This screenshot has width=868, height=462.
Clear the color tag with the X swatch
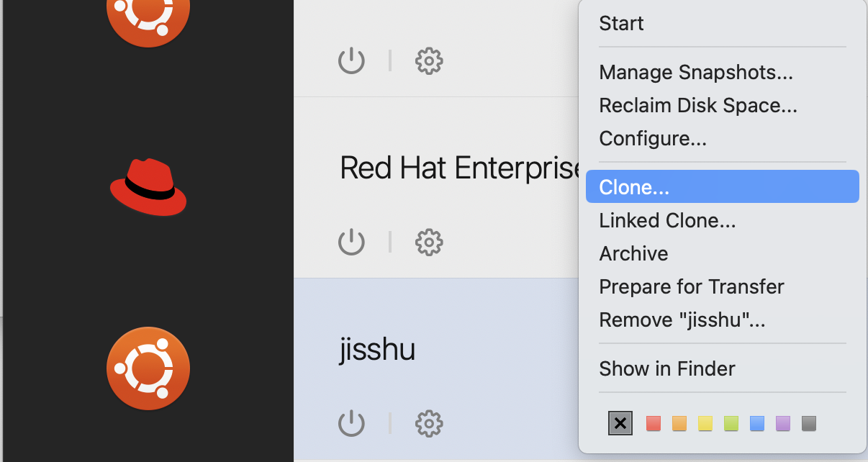[x=620, y=424]
